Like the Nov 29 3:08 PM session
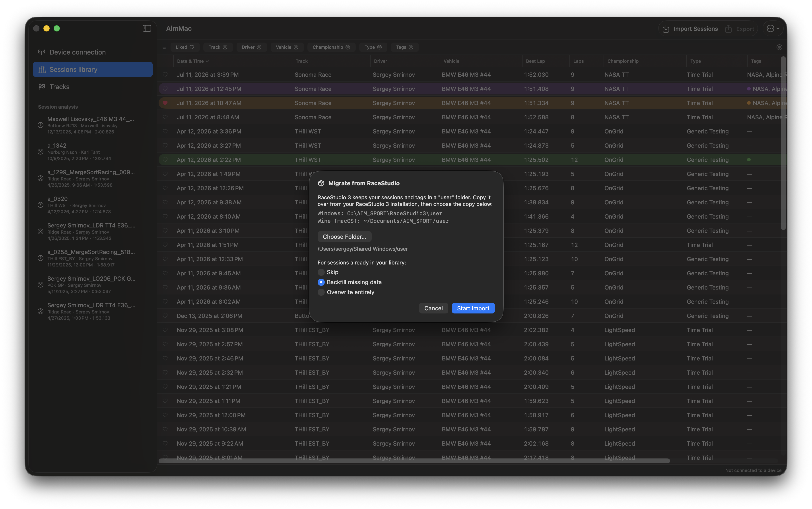Screen dimensions: 812x509 tap(165, 330)
